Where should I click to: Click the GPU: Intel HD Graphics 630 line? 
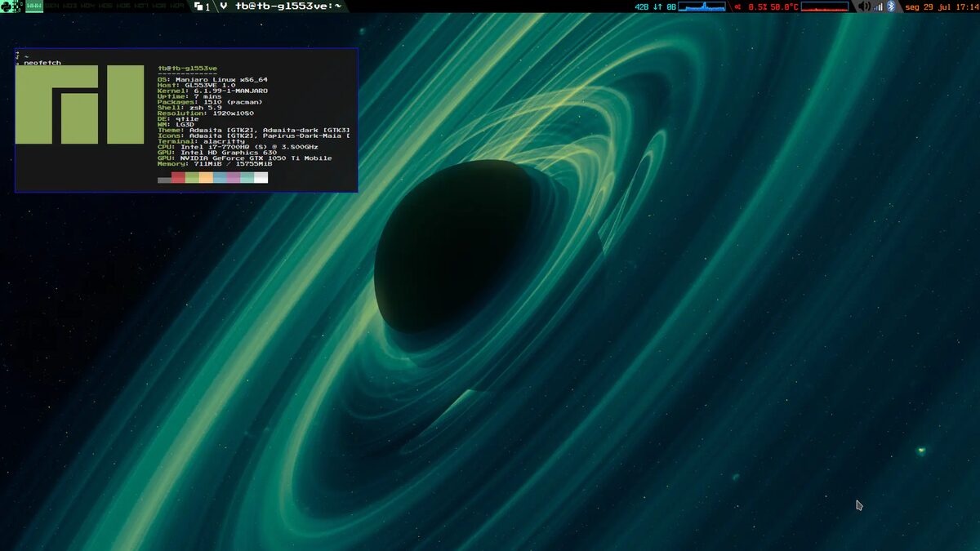217,153
